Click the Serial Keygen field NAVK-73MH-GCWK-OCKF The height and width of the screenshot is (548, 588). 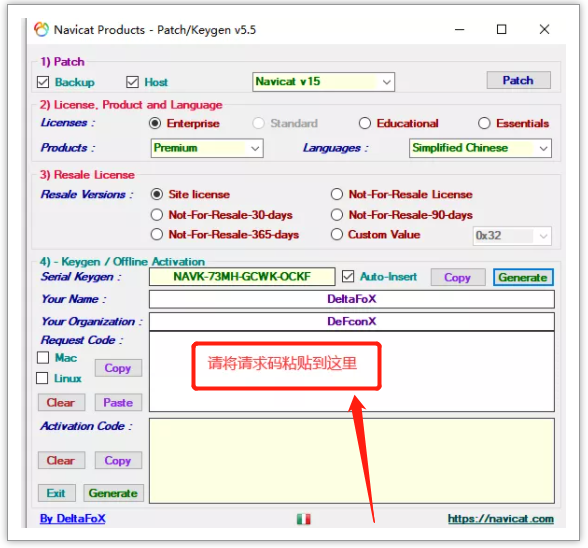click(x=242, y=277)
